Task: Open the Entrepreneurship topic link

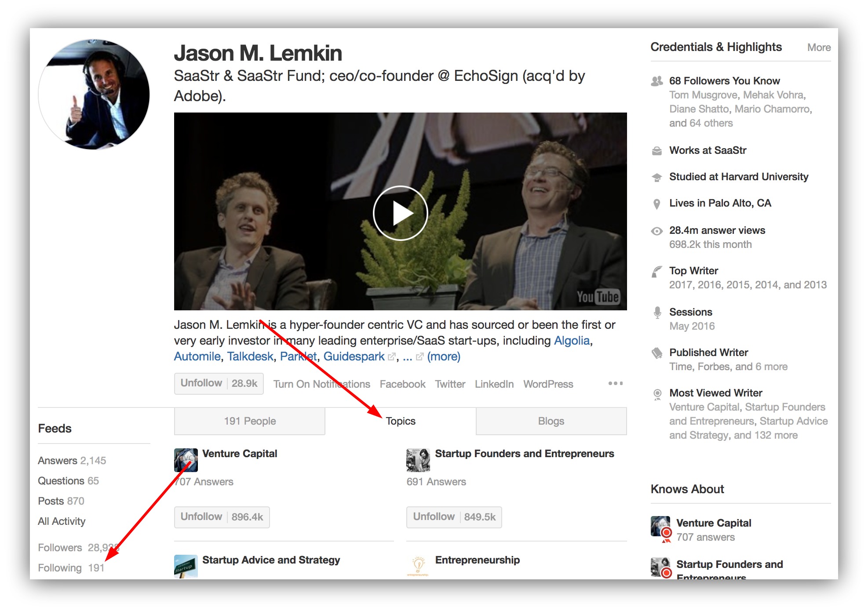Action: pyautogui.click(x=478, y=560)
